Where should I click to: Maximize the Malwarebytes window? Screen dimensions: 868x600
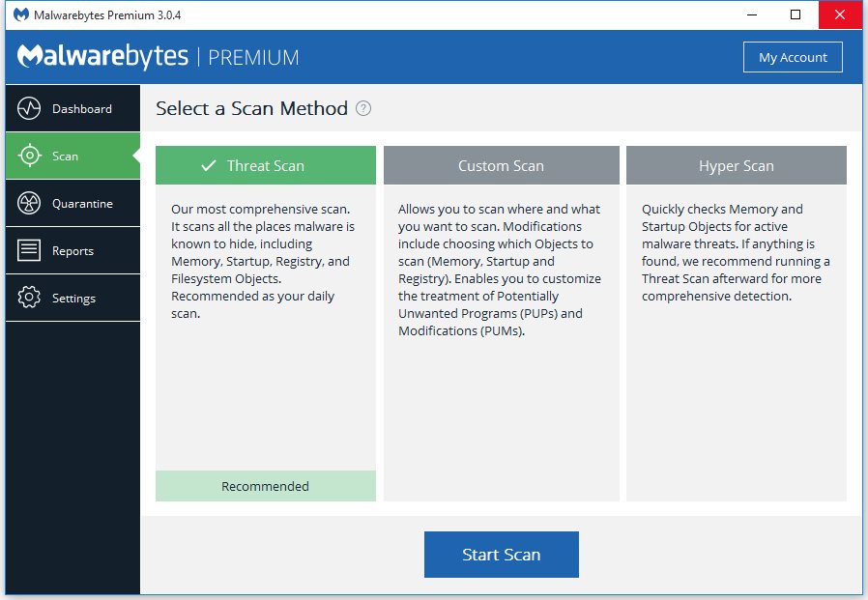[x=796, y=14]
